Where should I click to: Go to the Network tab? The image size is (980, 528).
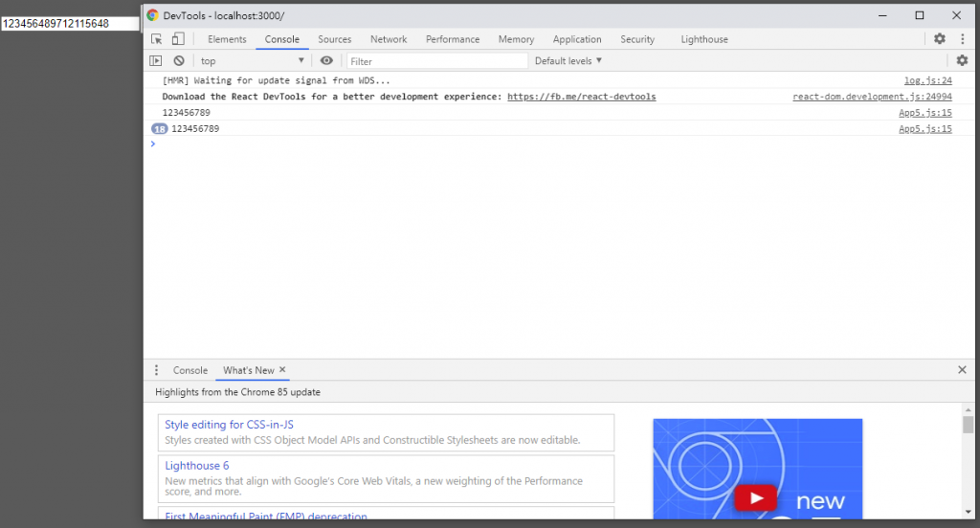pos(389,39)
